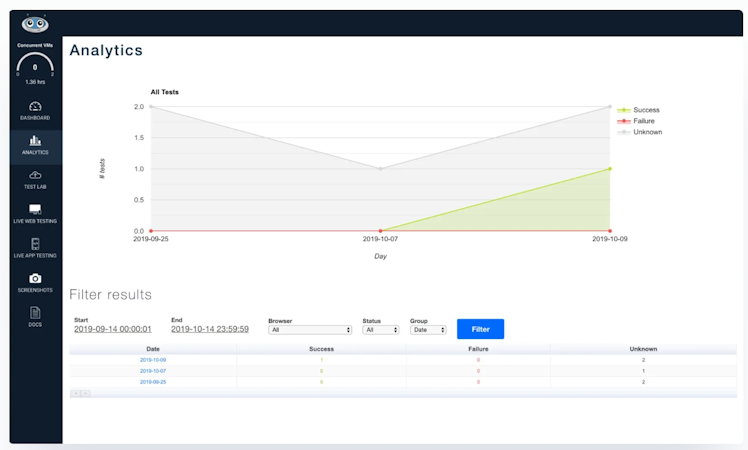Toggle the Failure series in legend
This screenshot has height=450, width=748.
[636, 121]
